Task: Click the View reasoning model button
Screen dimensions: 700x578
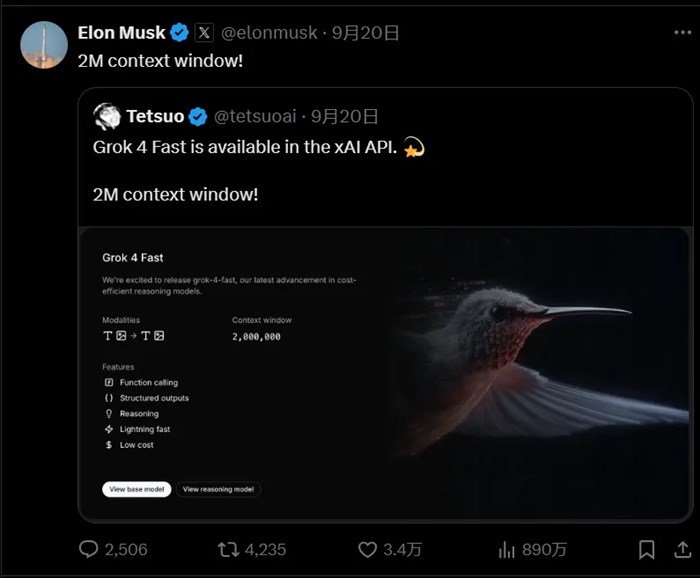Action: [x=218, y=489]
